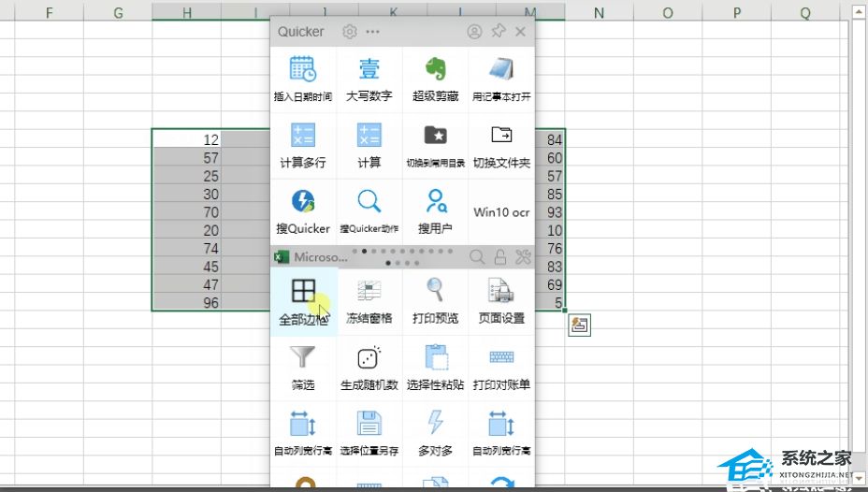Image resolution: width=868 pixels, height=492 pixels.
Task: Open the paste options smart tag below selection
Action: point(579,325)
